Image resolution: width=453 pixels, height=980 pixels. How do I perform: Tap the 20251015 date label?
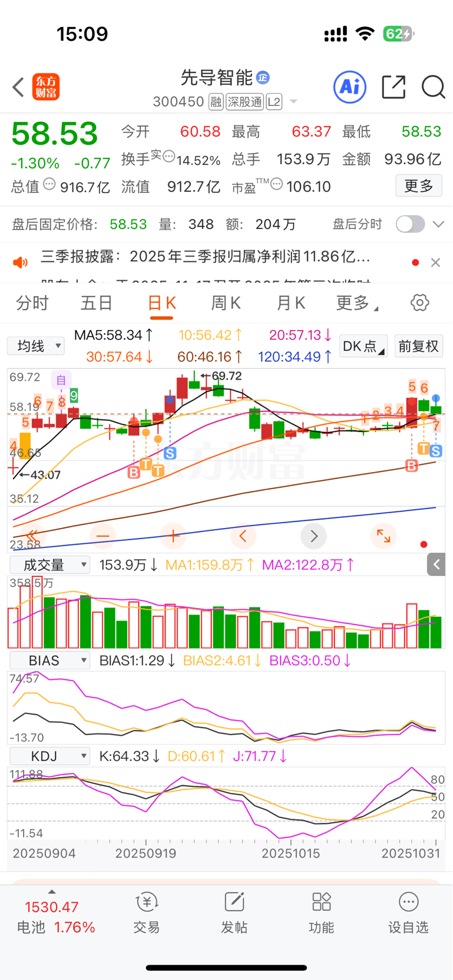point(291,853)
